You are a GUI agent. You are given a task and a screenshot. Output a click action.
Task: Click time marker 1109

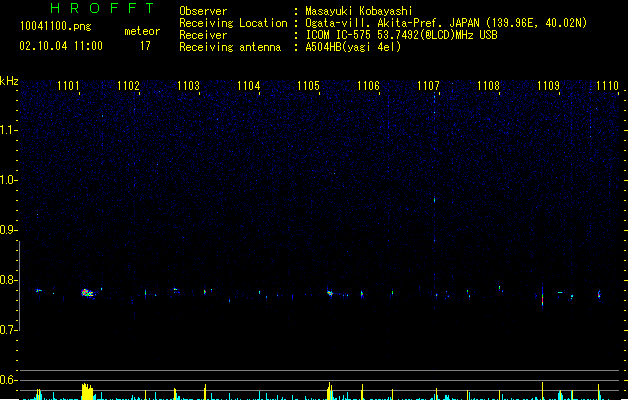point(548,86)
